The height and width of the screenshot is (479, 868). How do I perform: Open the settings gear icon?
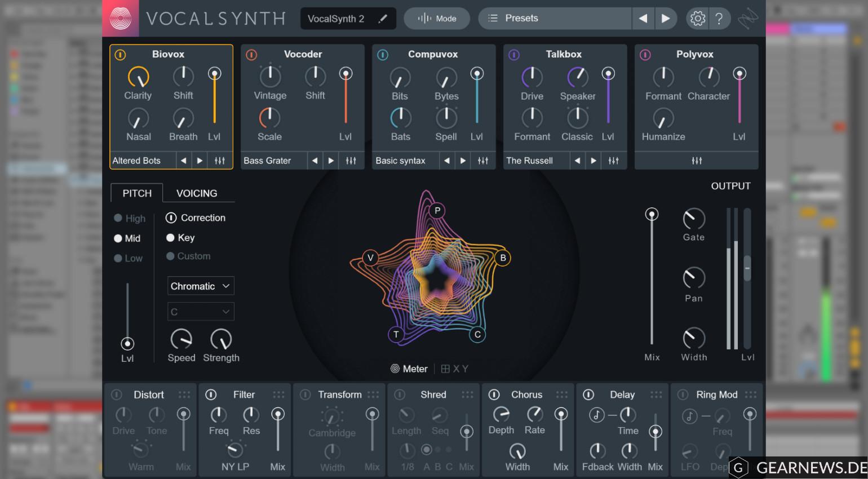coord(697,19)
